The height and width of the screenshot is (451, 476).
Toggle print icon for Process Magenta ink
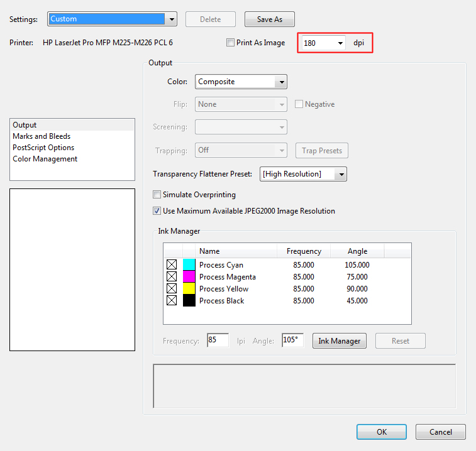point(172,277)
